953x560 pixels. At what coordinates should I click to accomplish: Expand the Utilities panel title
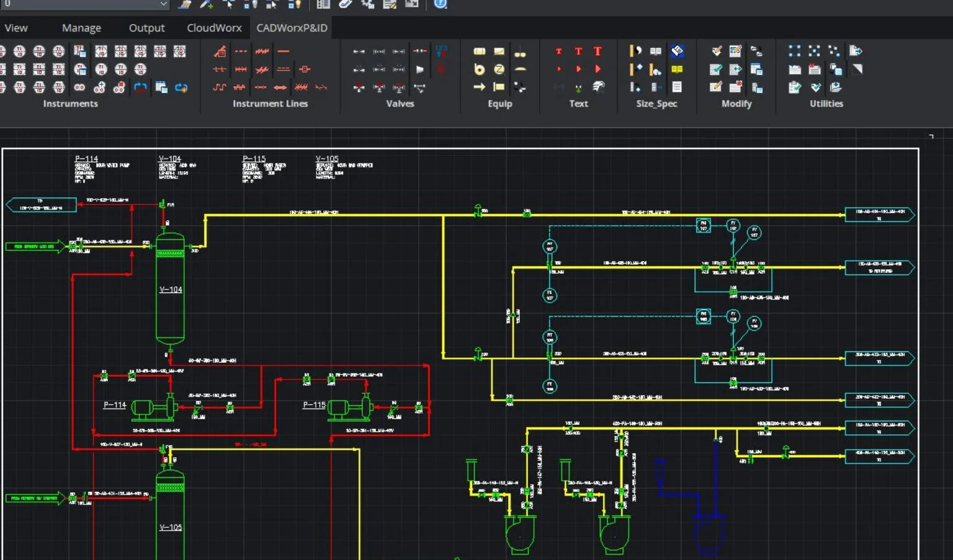coord(826,104)
